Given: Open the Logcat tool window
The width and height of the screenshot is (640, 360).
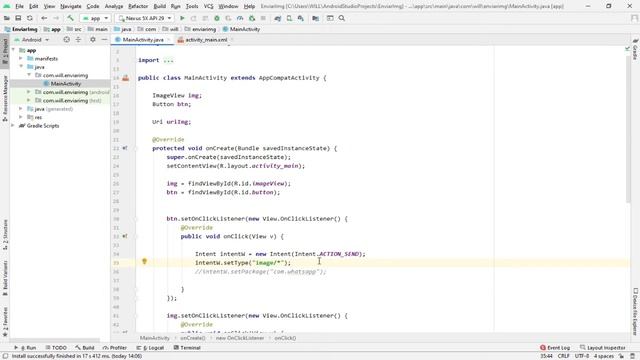Looking at the screenshot, I should [150, 348].
